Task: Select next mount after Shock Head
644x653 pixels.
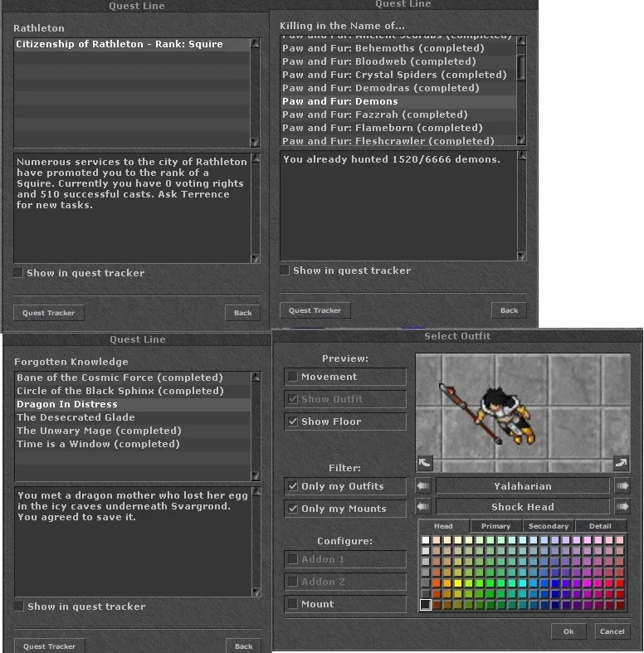Action: tap(622, 507)
